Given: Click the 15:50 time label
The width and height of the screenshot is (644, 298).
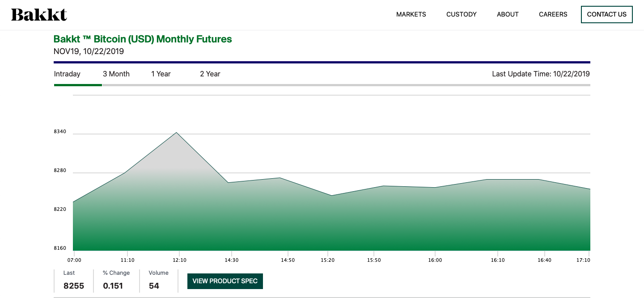Looking at the screenshot, I should (x=374, y=260).
